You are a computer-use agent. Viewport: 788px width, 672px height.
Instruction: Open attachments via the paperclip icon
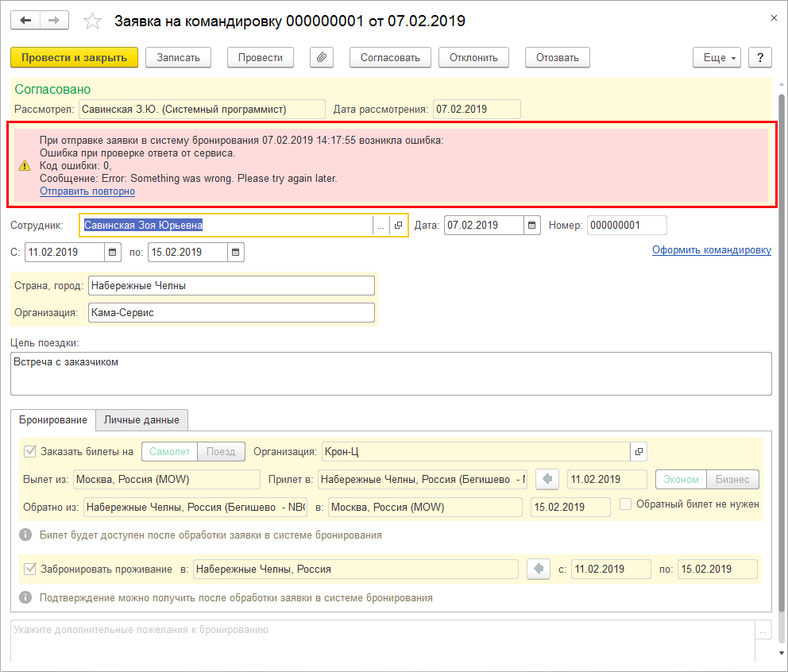(x=322, y=57)
